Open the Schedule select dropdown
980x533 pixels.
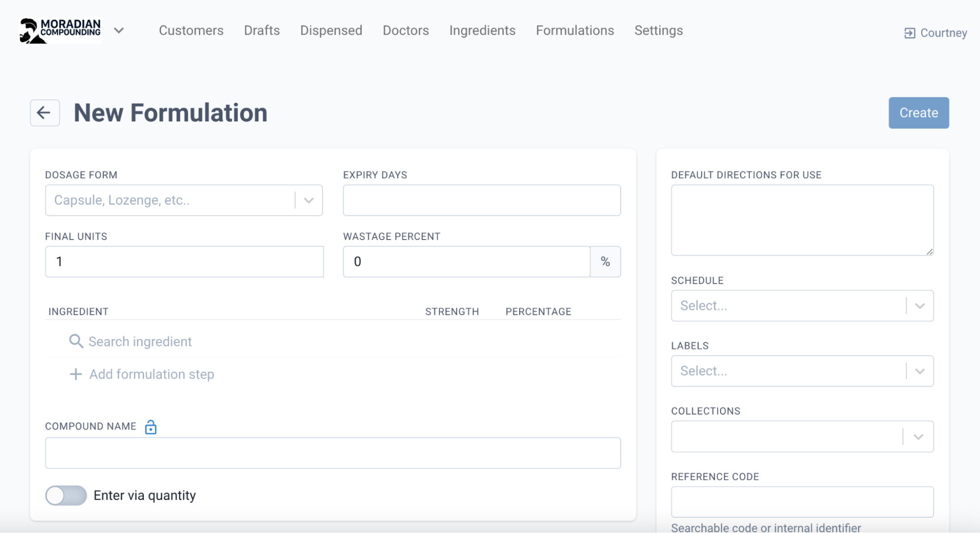pyautogui.click(x=919, y=306)
